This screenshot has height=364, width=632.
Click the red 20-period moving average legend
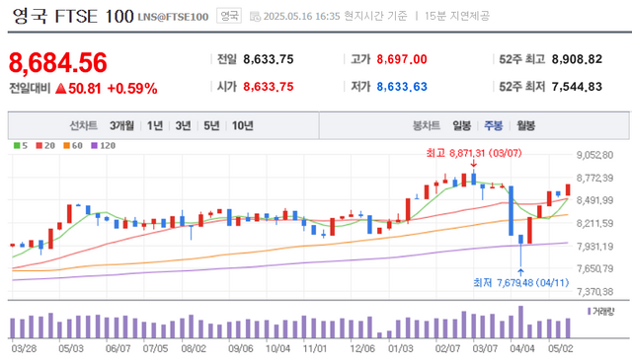click(x=45, y=145)
